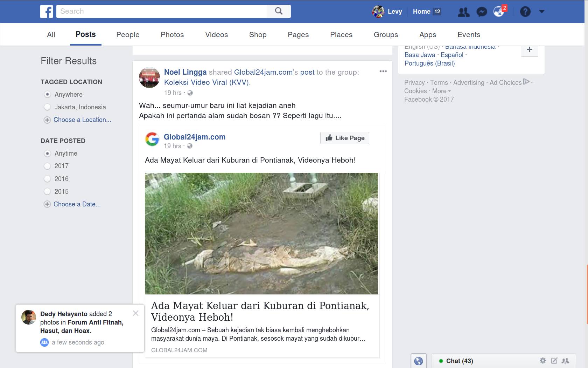Expand Choose a Date option

[x=77, y=204]
